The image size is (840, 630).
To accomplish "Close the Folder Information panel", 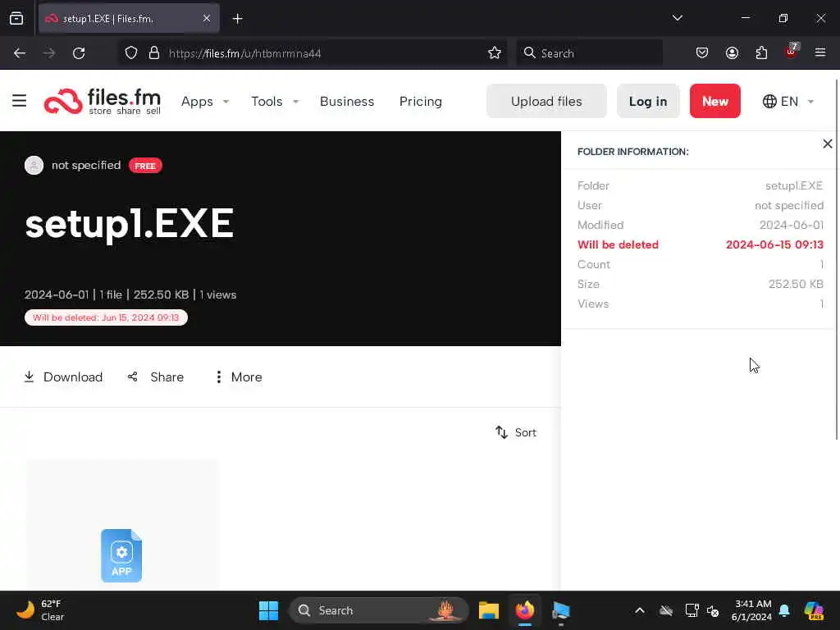I will pos(827,144).
